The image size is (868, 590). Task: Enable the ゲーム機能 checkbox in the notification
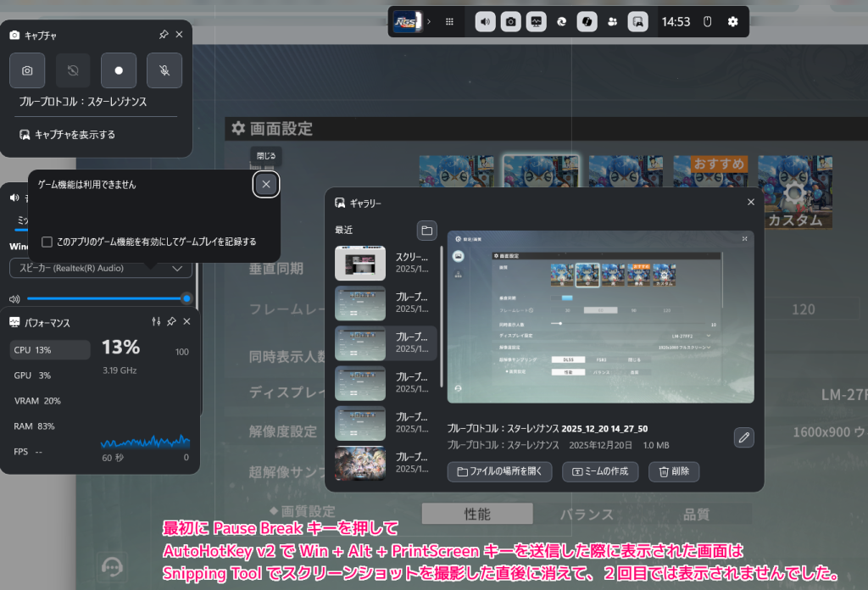[x=47, y=241]
